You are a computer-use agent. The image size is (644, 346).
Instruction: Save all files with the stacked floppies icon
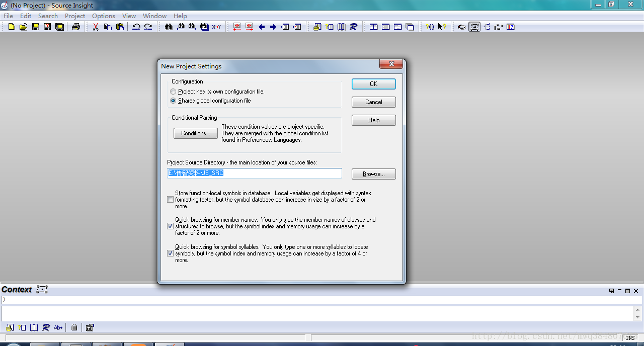click(59, 27)
